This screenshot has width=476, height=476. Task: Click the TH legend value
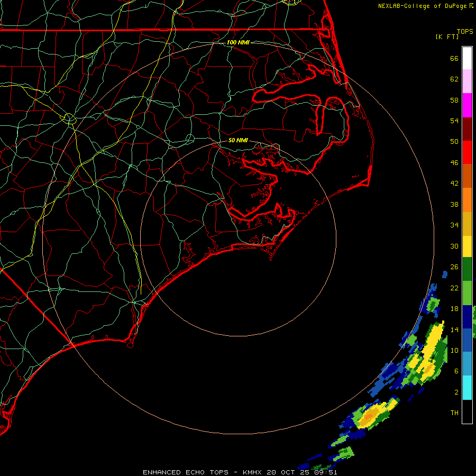click(454, 413)
